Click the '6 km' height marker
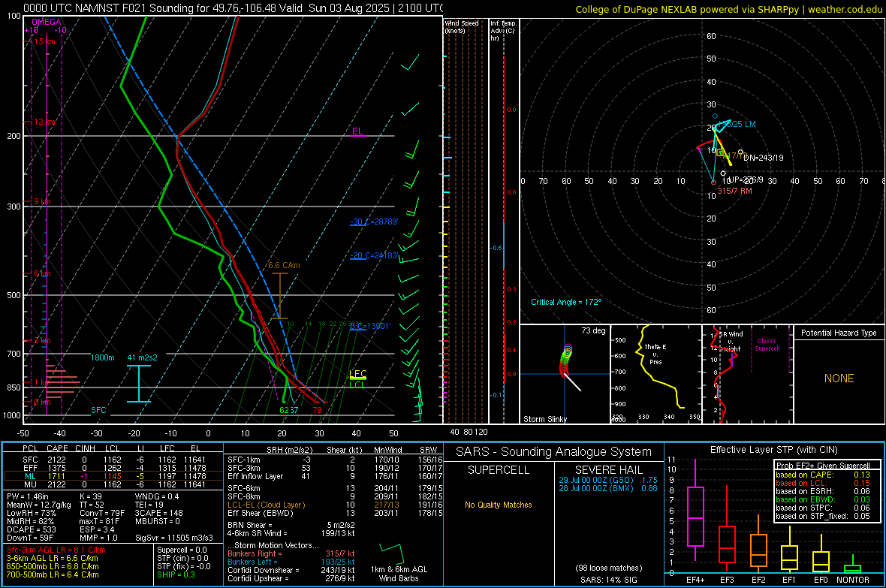The image size is (886, 588). pyautogui.click(x=42, y=273)
